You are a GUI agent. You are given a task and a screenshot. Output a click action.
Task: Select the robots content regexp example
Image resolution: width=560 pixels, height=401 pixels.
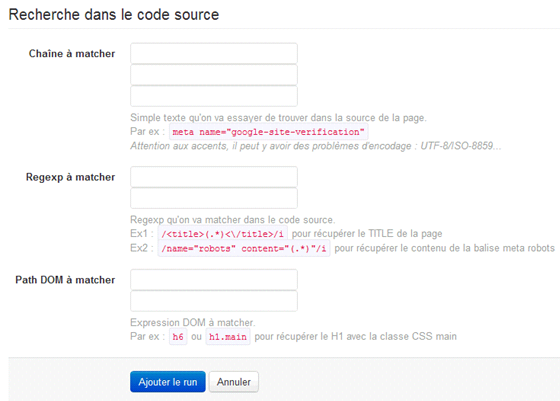[x=244, y=248]
